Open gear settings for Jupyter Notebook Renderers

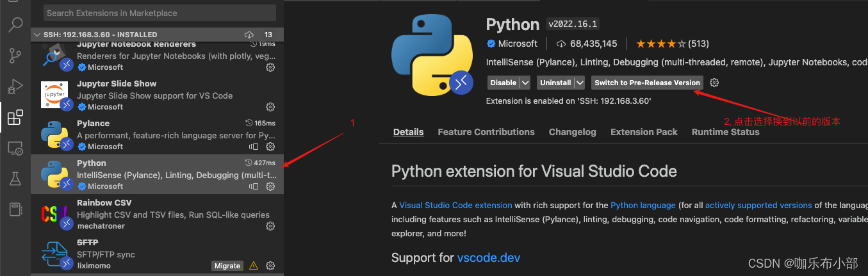point(270,67)
